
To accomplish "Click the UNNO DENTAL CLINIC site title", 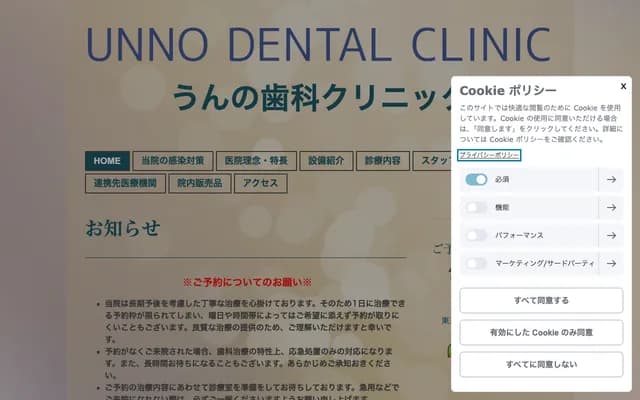I will (318, 45).
